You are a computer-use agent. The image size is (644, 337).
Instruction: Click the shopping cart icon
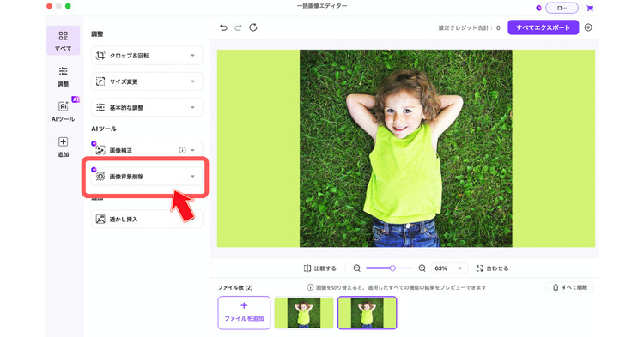(x=590, y=8)
